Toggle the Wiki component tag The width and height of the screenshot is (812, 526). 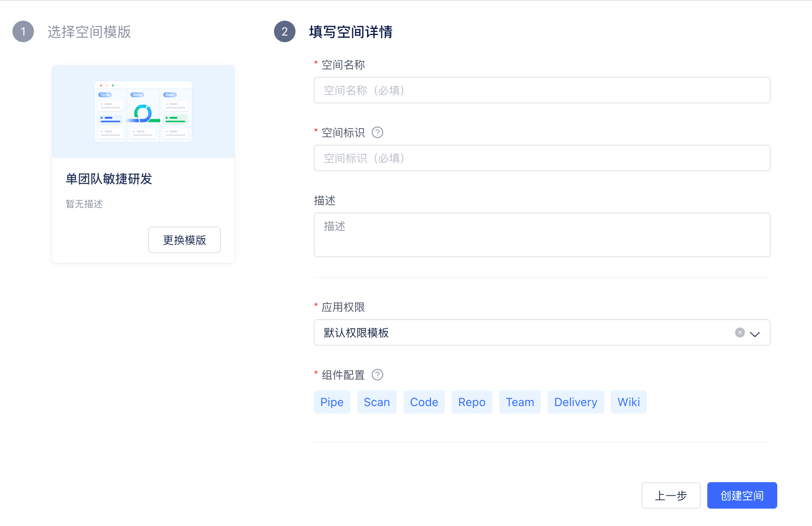(628, 402)
